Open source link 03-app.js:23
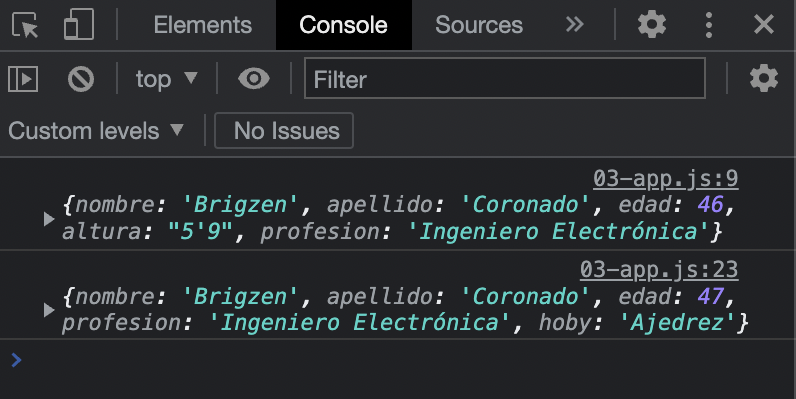The image size is (796, 399). pos(659,270)
